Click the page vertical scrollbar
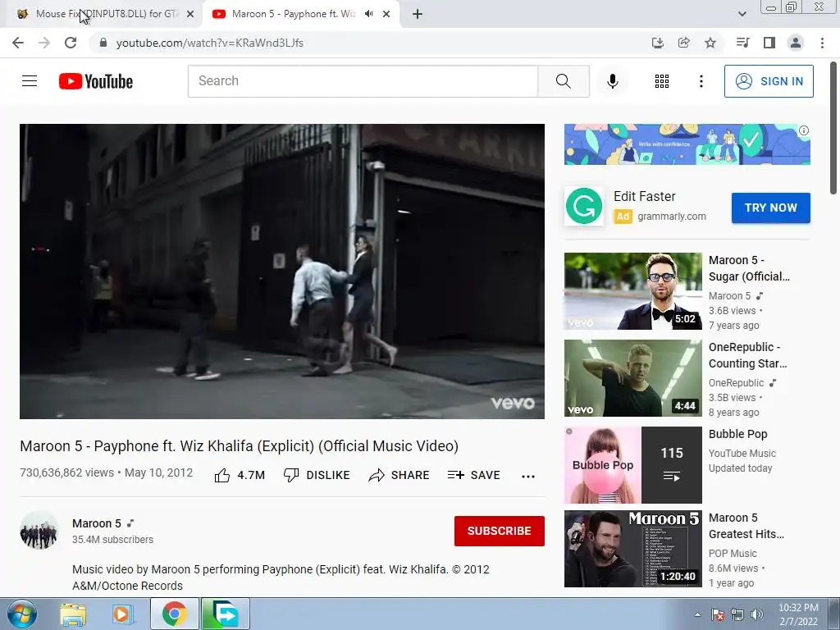 (x=833, y=129)
